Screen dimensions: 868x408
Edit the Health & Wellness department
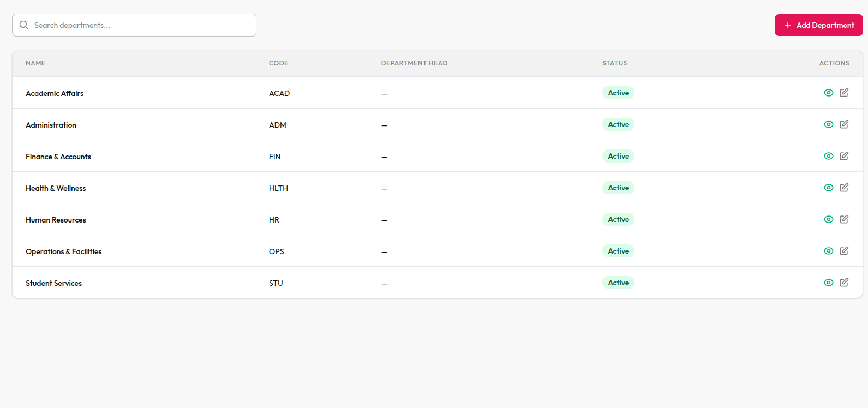(844, 188)
